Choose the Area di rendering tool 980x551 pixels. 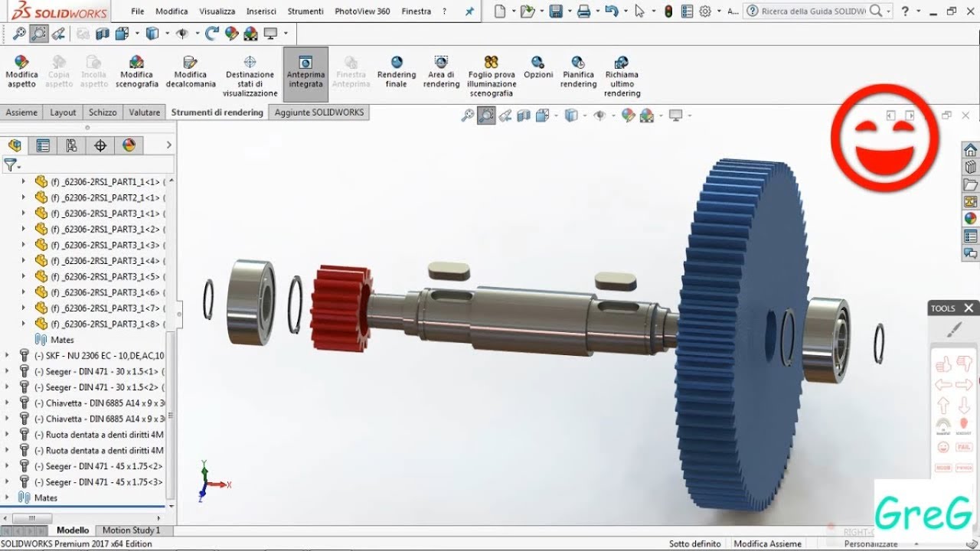click(x=441, y=72)
